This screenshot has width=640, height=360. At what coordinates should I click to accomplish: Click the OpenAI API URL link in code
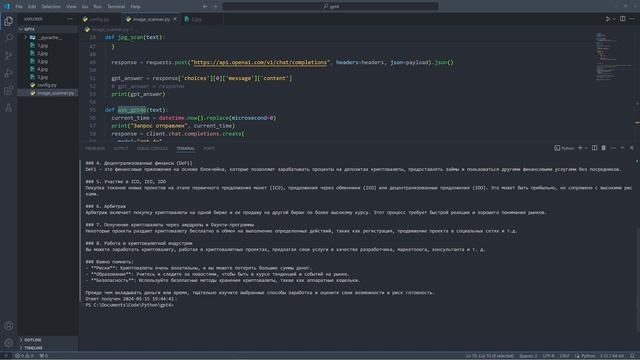point(260,62)
